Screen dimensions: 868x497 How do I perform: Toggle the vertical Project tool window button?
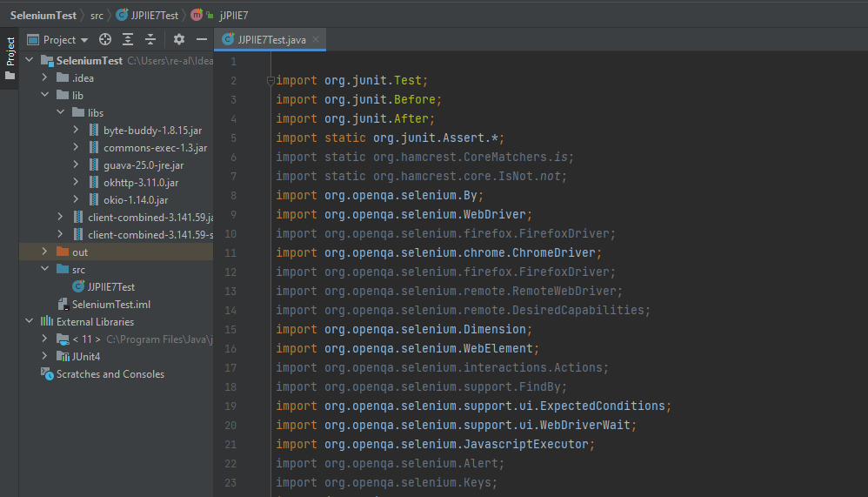coord(10,57)
